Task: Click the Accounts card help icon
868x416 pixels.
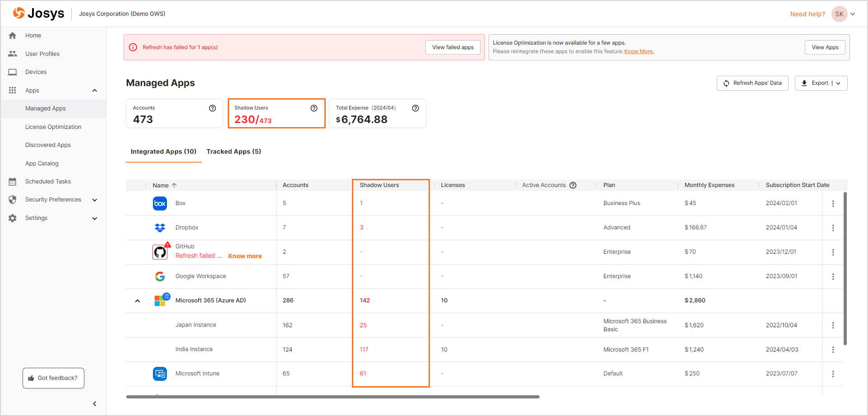Action: (212, 108)
